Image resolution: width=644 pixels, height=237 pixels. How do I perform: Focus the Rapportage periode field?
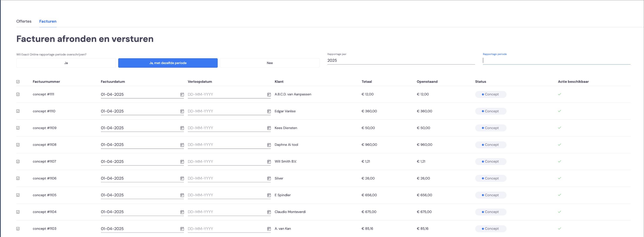(557, 61)
